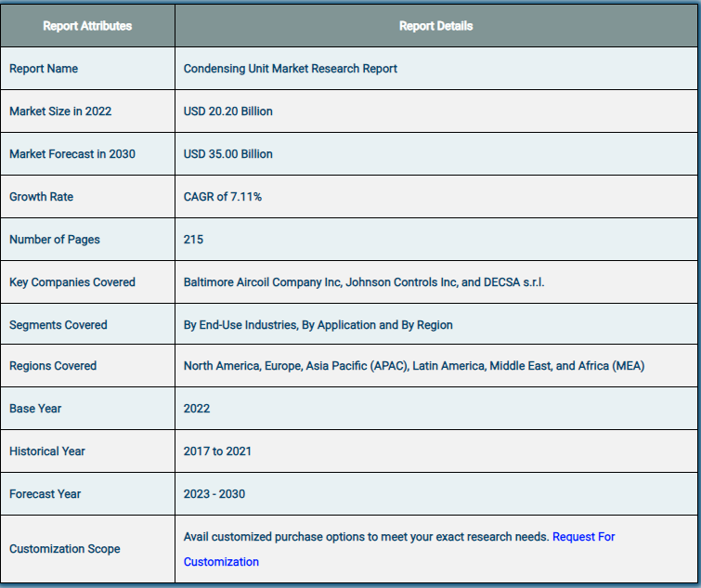Select the Customization Scope label

tap(65, 549)
